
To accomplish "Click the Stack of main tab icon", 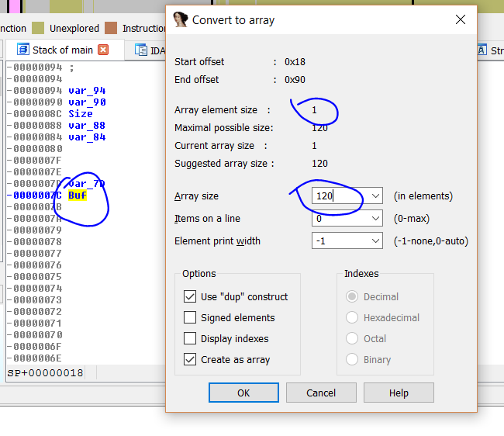I will [x=22, y=50].
